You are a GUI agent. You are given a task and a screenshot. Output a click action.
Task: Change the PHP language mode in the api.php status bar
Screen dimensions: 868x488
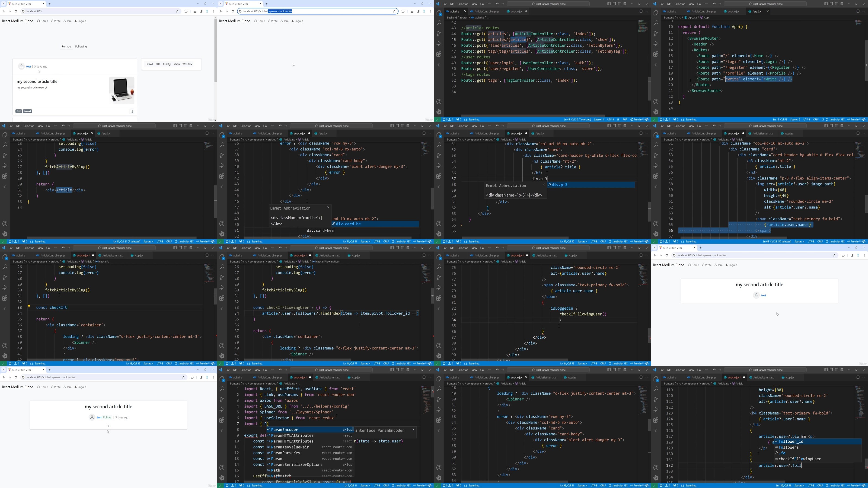(x=625, y=119)
